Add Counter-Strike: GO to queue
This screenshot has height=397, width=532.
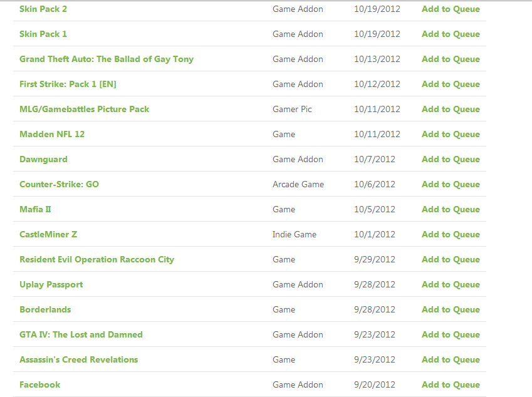[451, 184]
